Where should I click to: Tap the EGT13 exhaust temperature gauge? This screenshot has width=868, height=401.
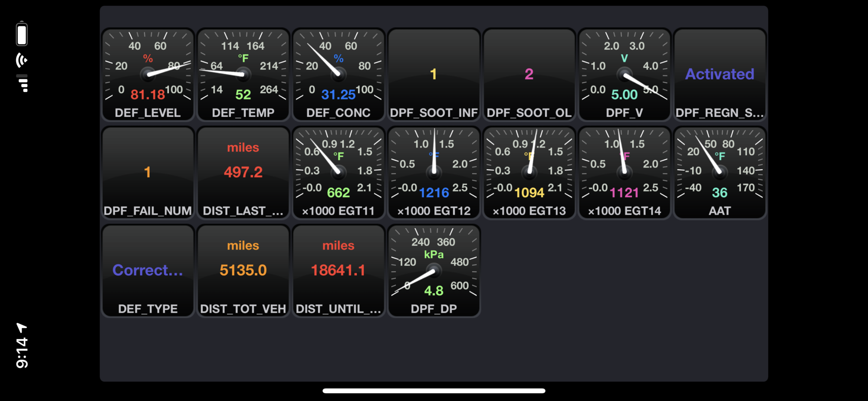tap(529, 172)
